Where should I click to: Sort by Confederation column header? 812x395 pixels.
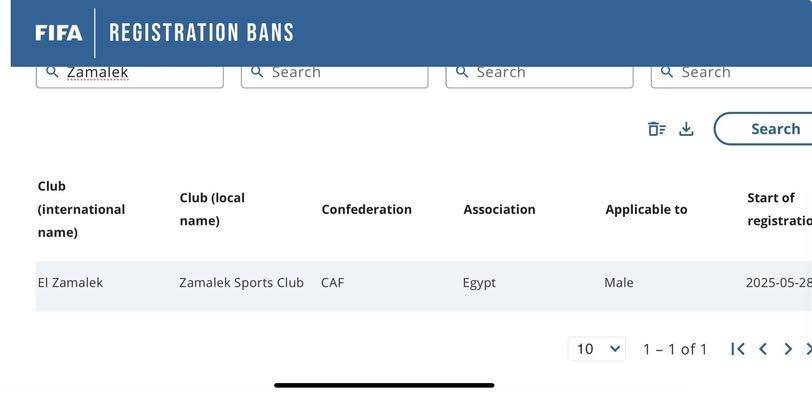tap(367, 210)
